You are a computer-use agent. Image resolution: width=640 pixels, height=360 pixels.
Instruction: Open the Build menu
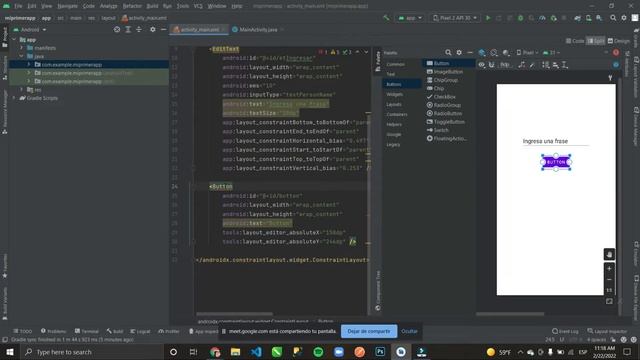click(x=152, y=6)
